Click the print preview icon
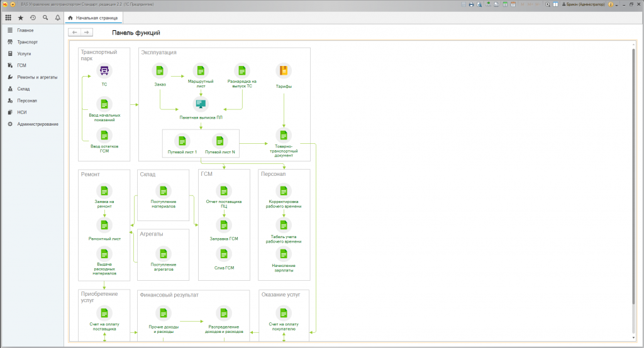The height and width of the screenshot is (348, 644). 479,4
